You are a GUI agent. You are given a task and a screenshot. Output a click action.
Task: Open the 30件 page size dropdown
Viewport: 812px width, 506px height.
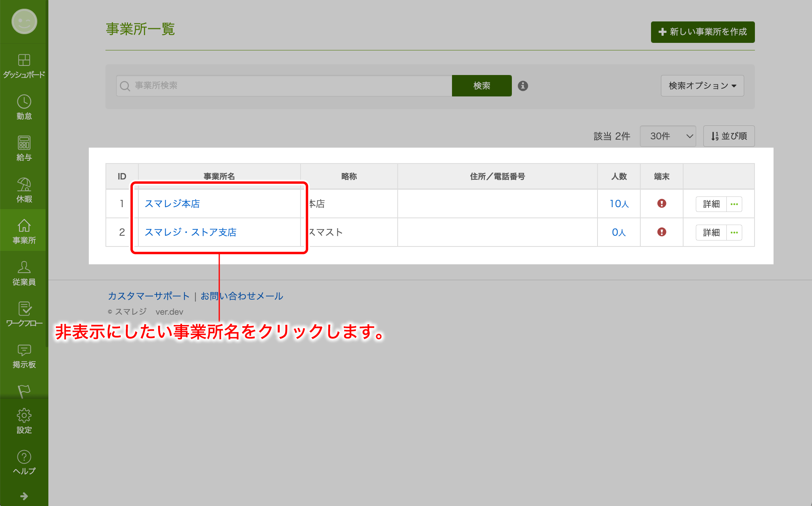668,136
